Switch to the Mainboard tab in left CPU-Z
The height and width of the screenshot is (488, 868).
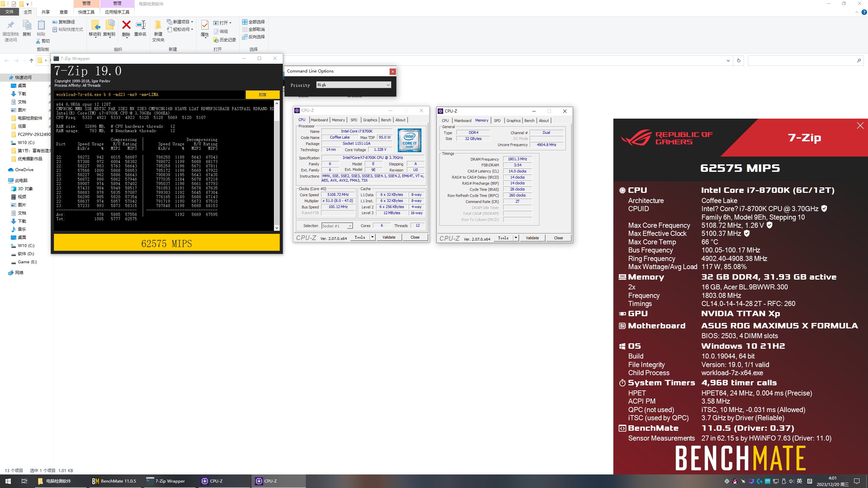click(319, 120)
